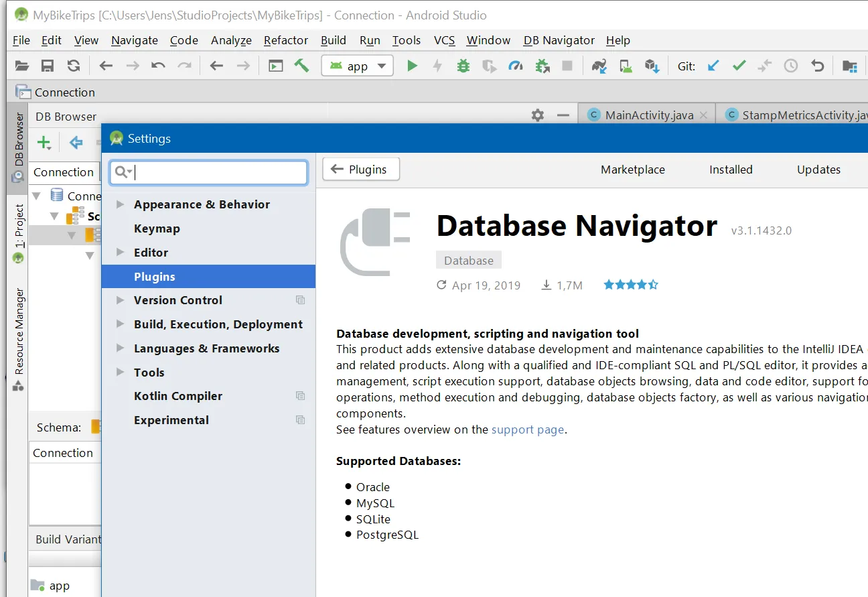
Task: Click the Connection breadcrumb in navigation bar
Action: click(56, 92)
